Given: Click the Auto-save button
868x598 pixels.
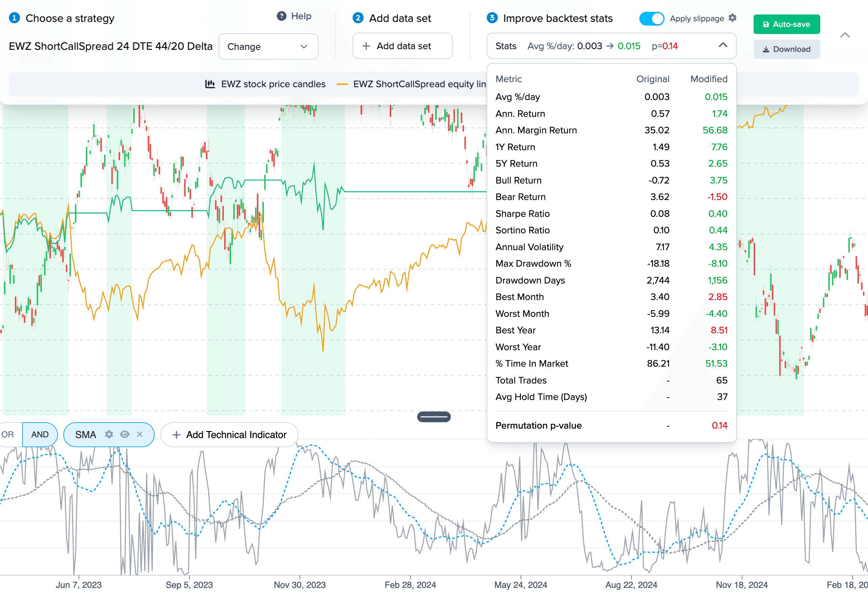Looking at the screenshot, I should [x=787, y=24].
